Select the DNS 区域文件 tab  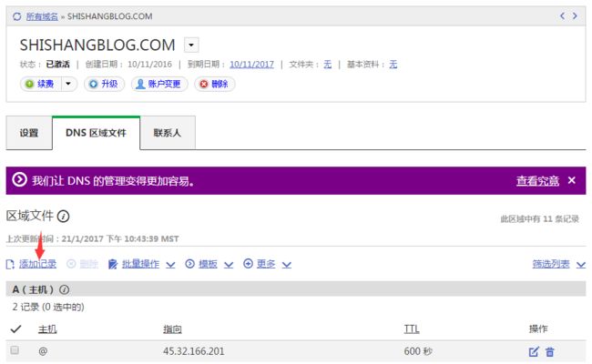click(x=96, y=133)
